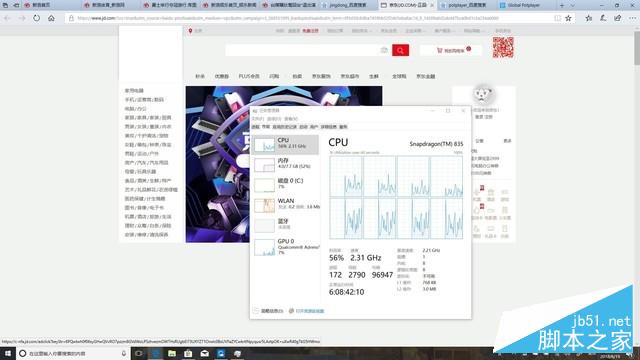Viewport: 640px width, 360px height.
Task: Open the 京东金融 navigation link
Action: pyautogui.click(x=426, y=76)
